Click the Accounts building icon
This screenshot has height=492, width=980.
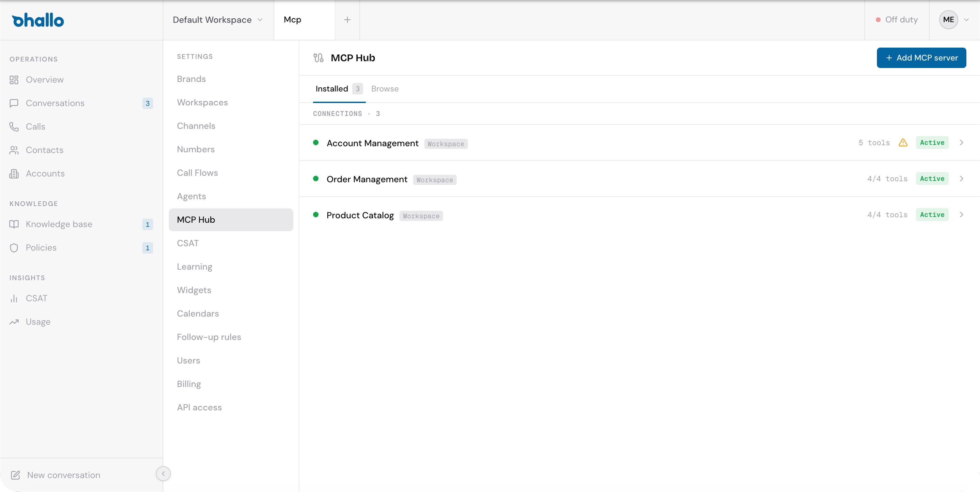click(x=14, y=174)
